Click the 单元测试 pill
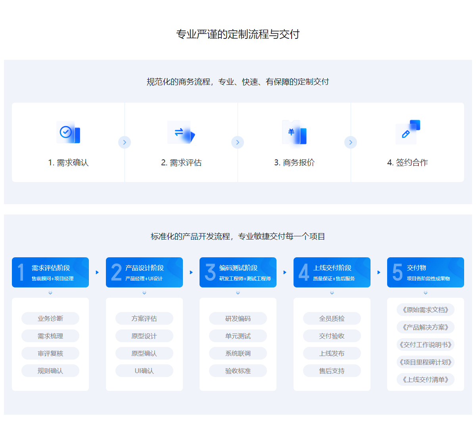This screenshot has width=476, height=448. [x=238, y=336]
